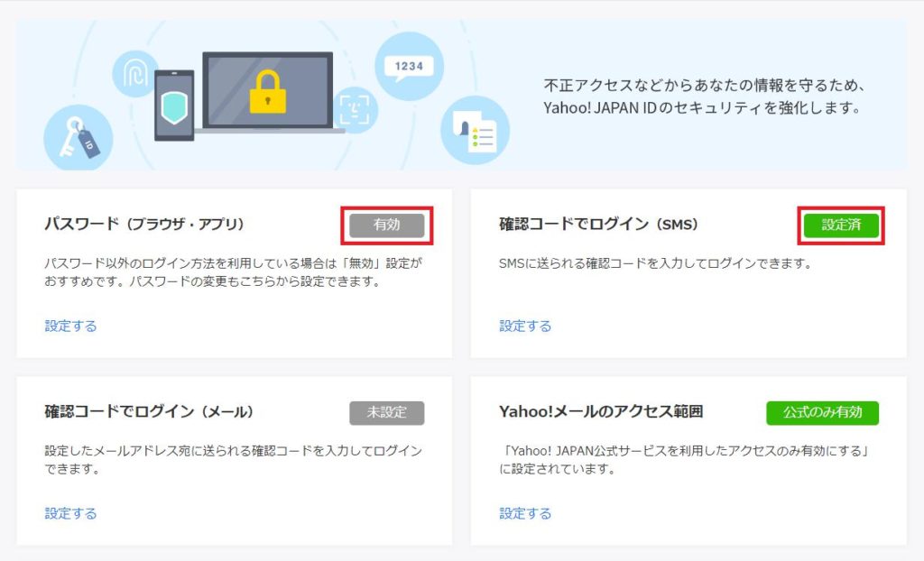Open 設定する under mail login card
Viewport: 924px width, 561px height.
pyautogui.click(x=70, y=513)
